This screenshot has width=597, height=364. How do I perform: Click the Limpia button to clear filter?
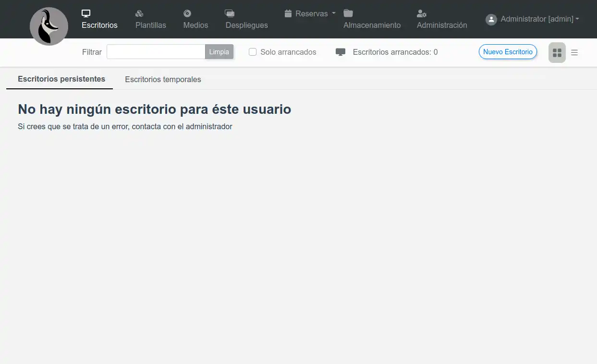pos(219,52)
